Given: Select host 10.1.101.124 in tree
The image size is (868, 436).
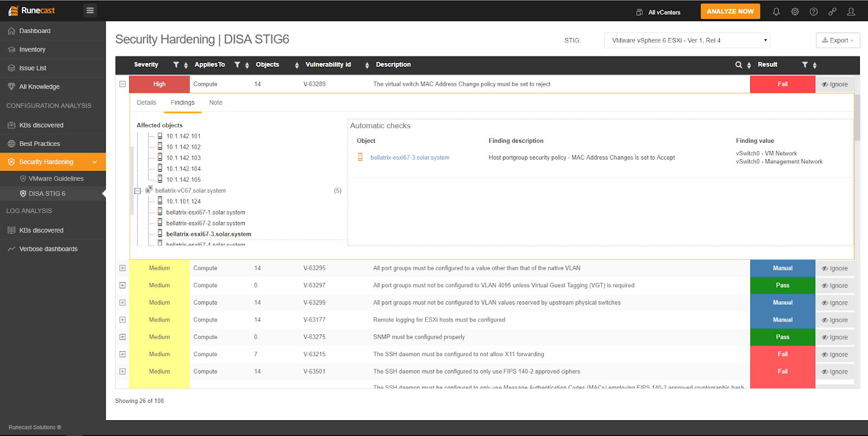Looking at the screenshot, I should click(183, 201).
